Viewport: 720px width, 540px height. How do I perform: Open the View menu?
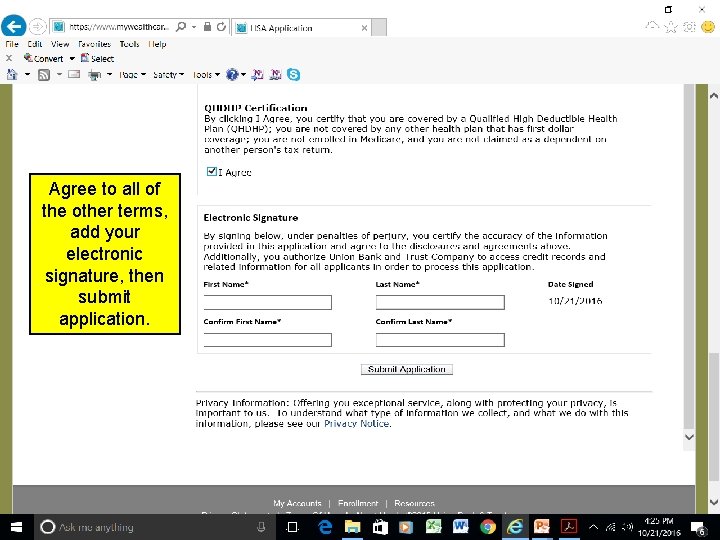click(60, 44)
